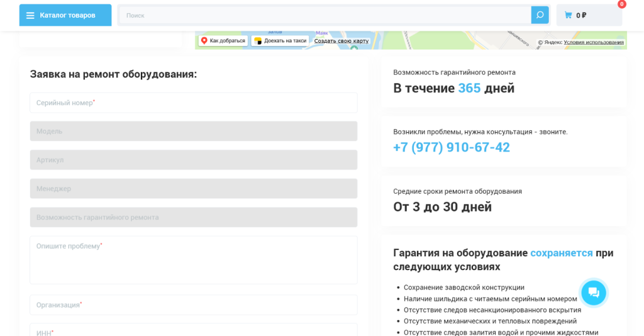Click the cart item count badge

(621, 4)
